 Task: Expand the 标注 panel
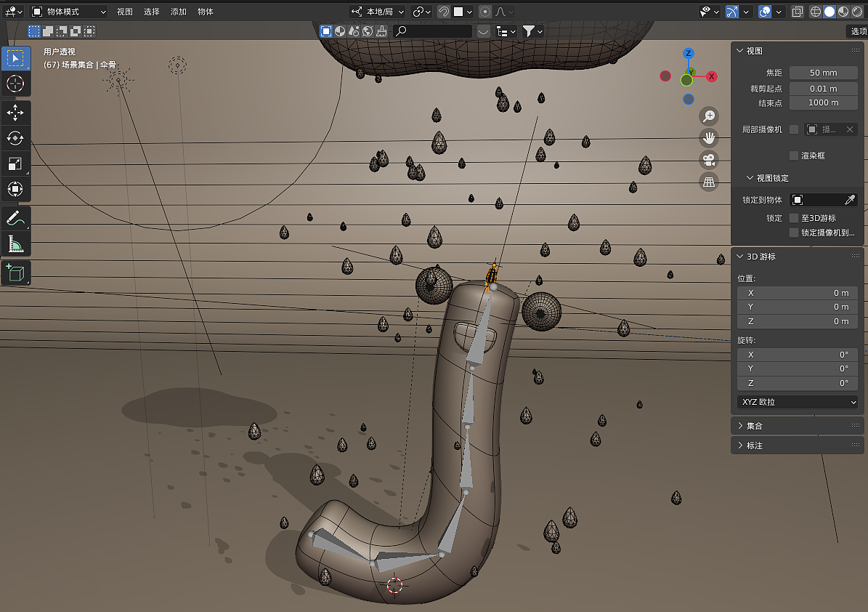[x=739, y=446]
